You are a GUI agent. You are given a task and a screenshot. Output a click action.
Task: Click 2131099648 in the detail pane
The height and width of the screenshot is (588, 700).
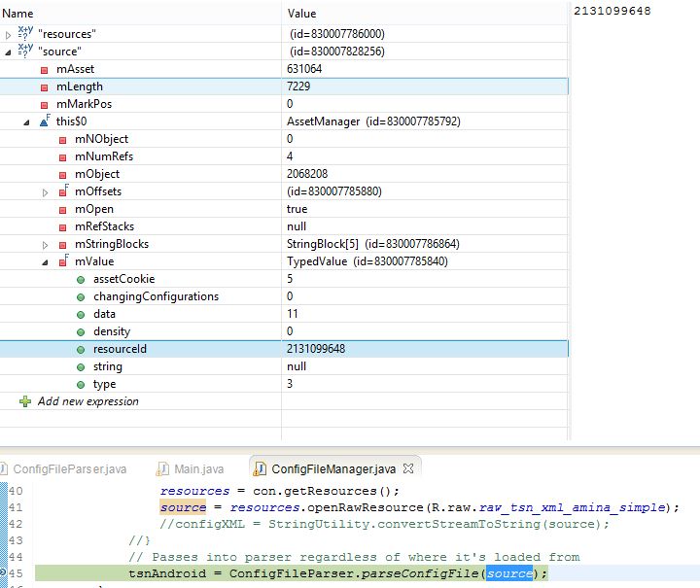(x=612, y=11)
